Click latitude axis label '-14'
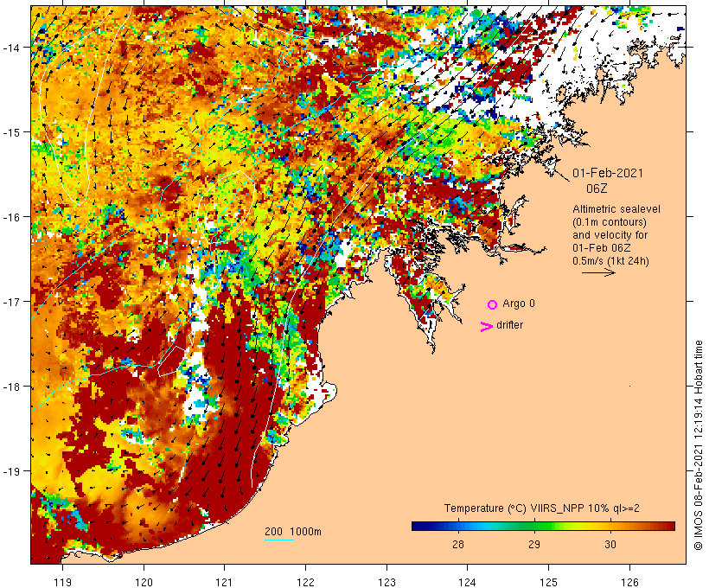Viewport: 709px width, 588px height. point(11,48)
